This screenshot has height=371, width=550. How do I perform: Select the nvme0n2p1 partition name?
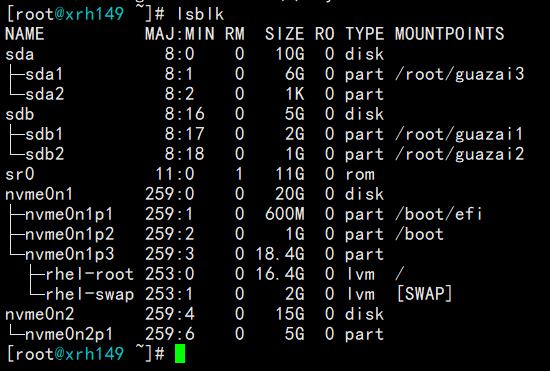point(69,334)
